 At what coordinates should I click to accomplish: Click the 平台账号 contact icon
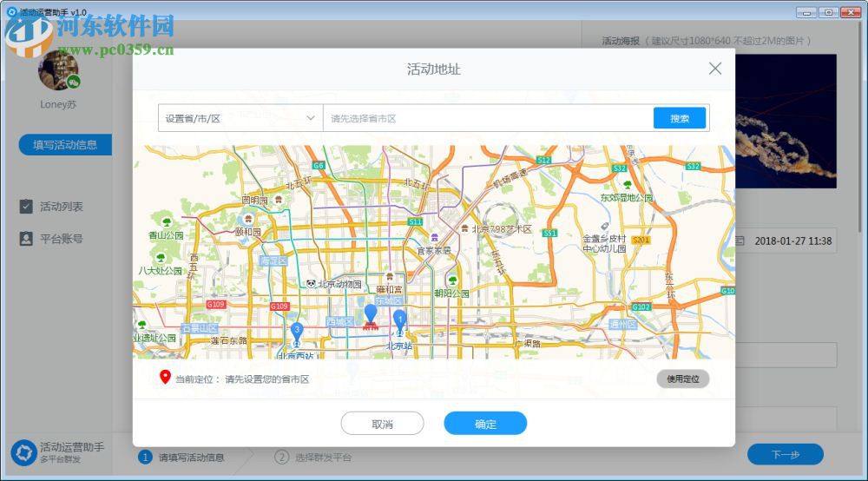(26, 239)
